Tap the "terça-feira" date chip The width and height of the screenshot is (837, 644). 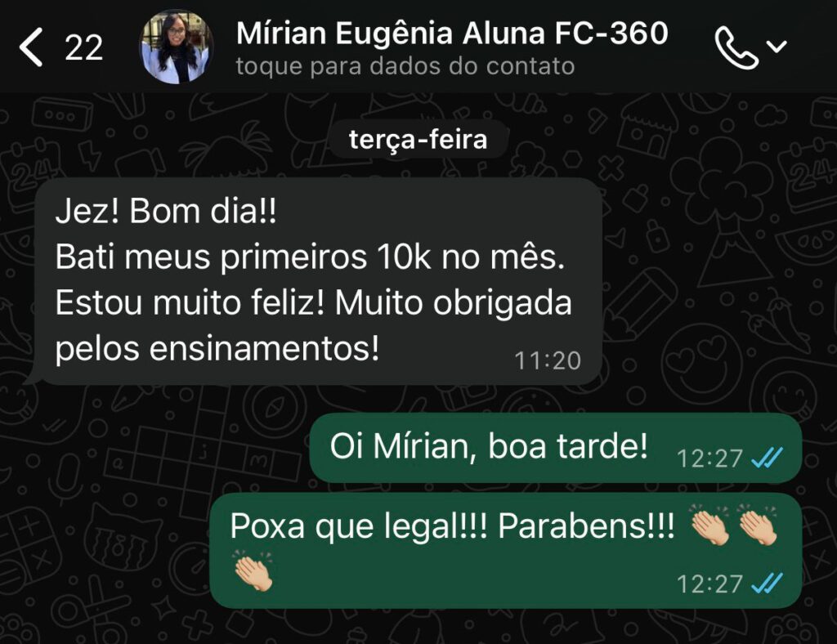pos(418,140)
